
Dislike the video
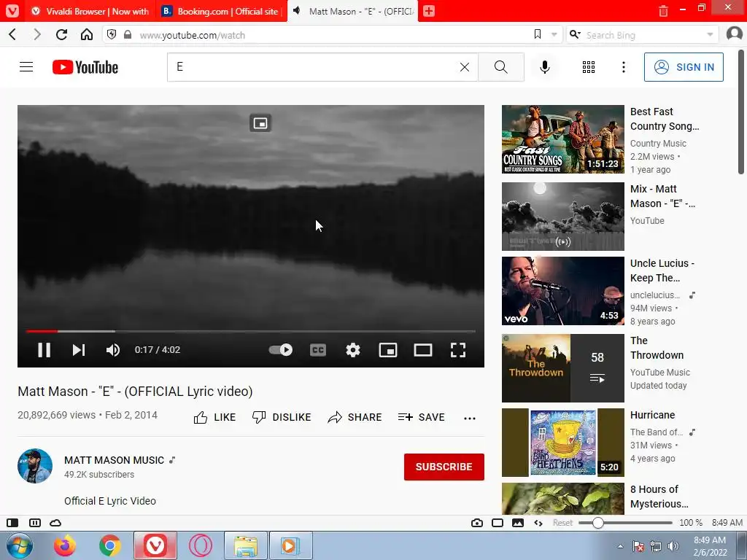[282, 418]
